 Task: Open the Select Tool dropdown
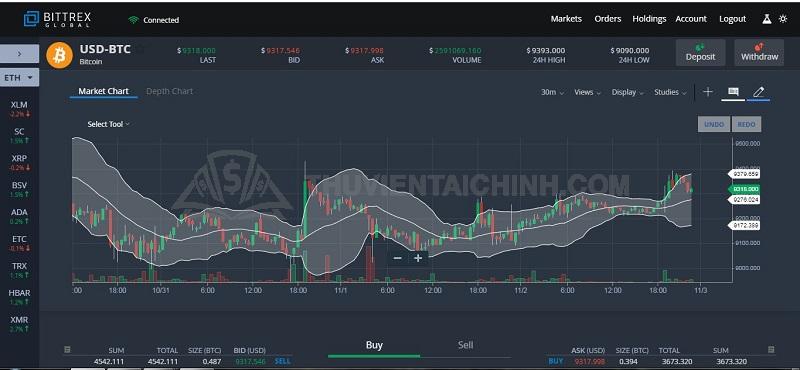coord(108,124)
